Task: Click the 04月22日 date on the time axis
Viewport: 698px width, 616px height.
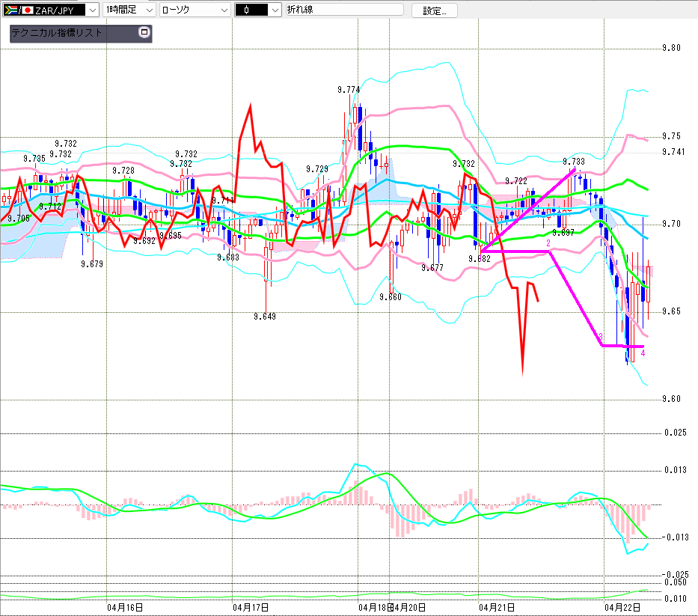Action: (x=622, y=606)
